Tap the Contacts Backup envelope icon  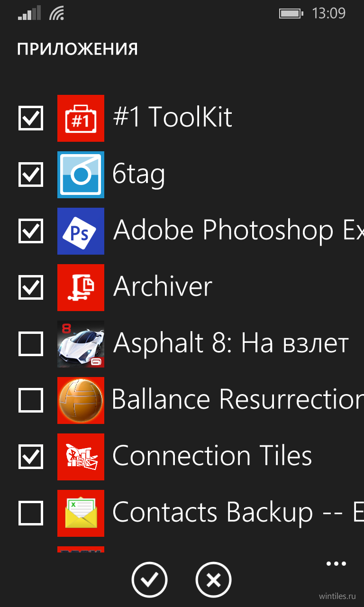pos(81,513)
